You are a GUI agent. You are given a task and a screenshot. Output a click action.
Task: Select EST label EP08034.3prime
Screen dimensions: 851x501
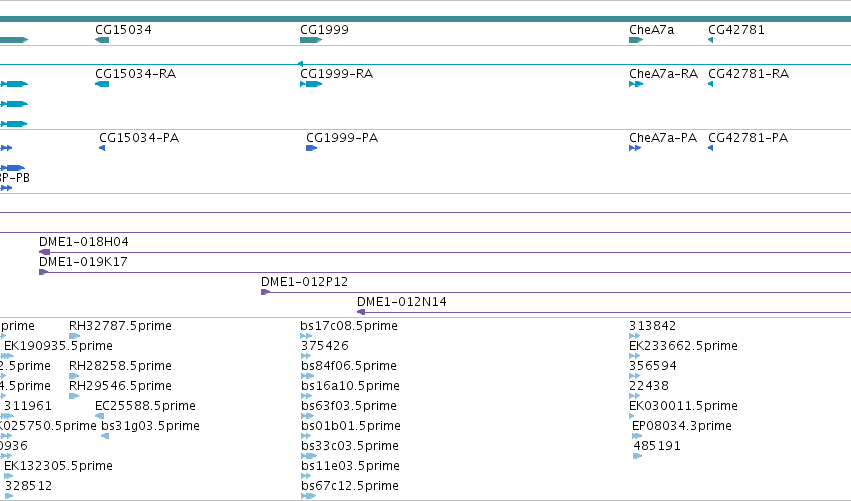(x=682, y=426)
